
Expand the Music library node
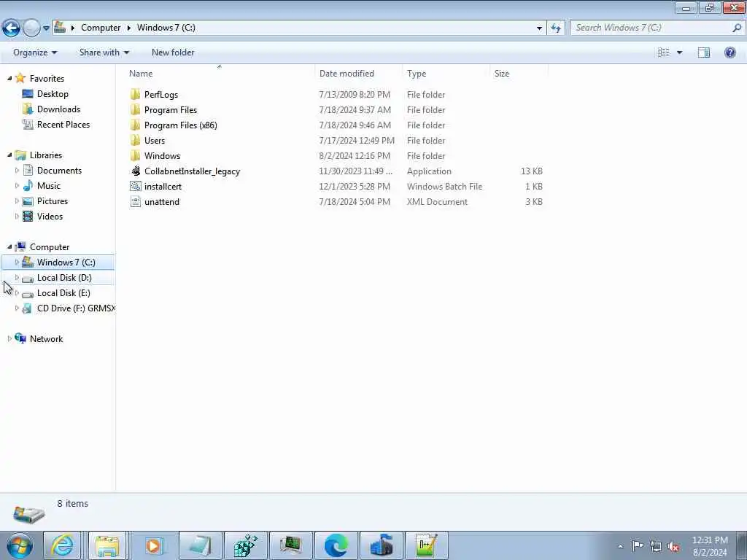pos(18,186)
